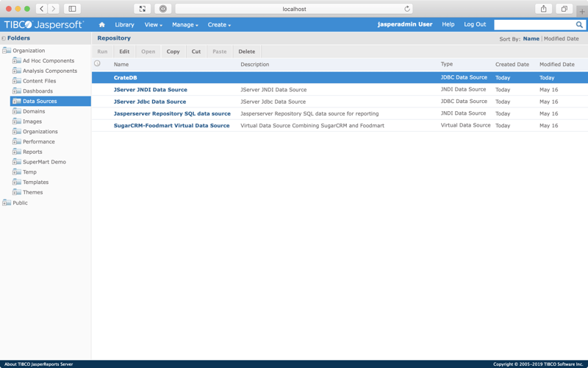Click the Delete toolbar button
The width and height of the screenshot is (588, 368).
(247, 52)
